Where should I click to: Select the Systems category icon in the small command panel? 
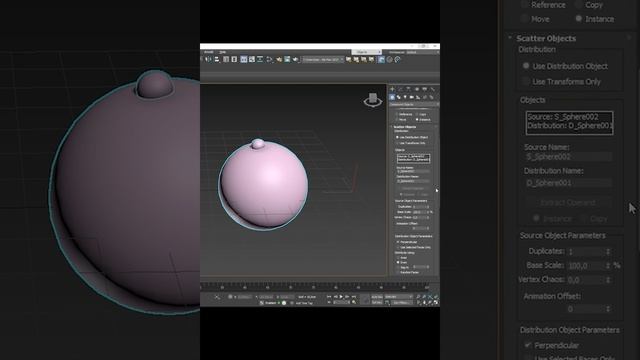click(431, 97)
